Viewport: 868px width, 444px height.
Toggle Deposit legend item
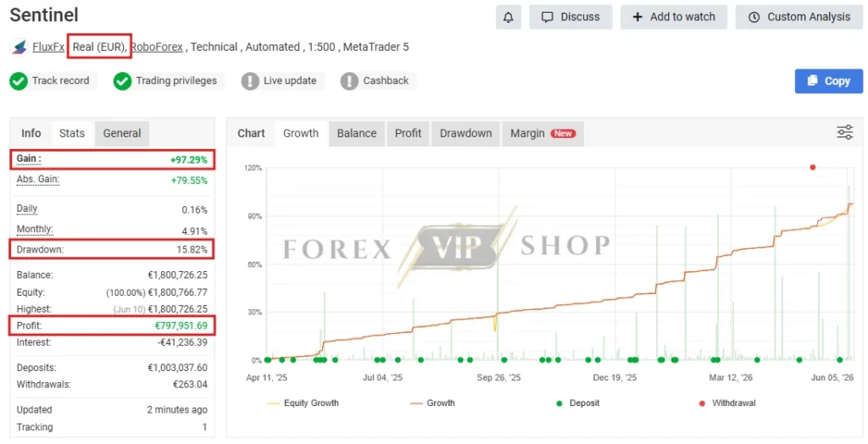[x=577, y=403]
